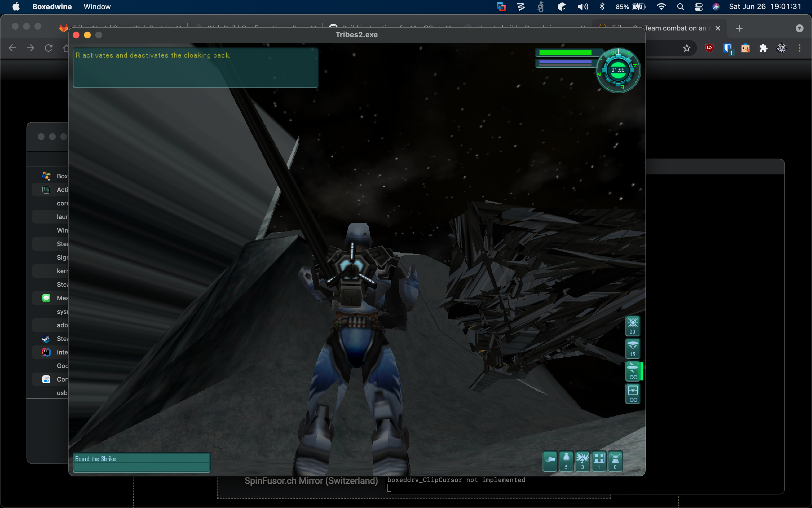Select the 'kern' row in the background list
This screenshot has width=812, height=508.
click(x=50, y=271)
